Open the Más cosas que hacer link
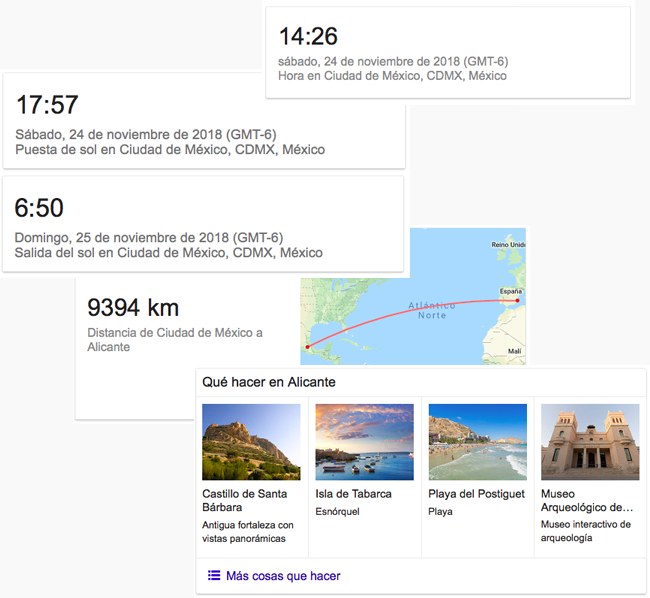This screenshot has width=650, height=598. click(x=282, y=575)
